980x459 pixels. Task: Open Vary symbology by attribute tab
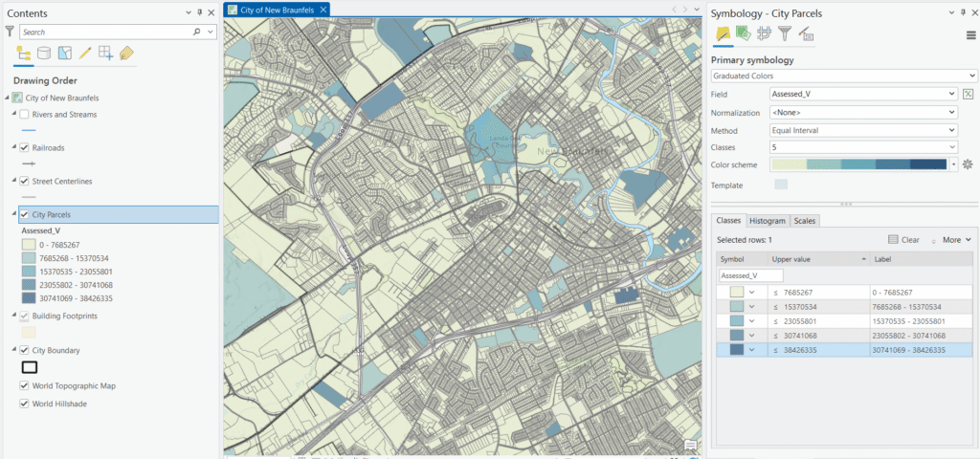[x=744, y=34]
